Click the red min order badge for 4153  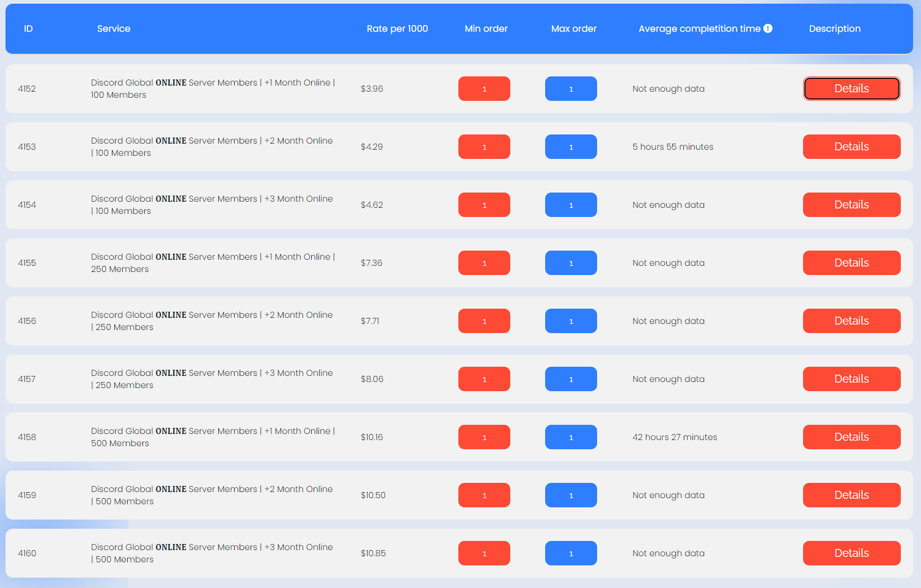click(484, 147)
